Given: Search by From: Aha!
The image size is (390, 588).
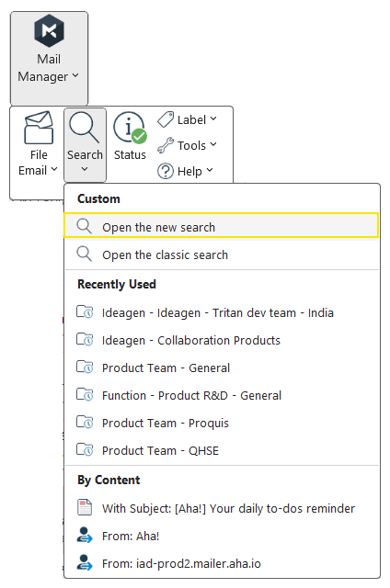Looking at the screenshot, I should (222, 536).
